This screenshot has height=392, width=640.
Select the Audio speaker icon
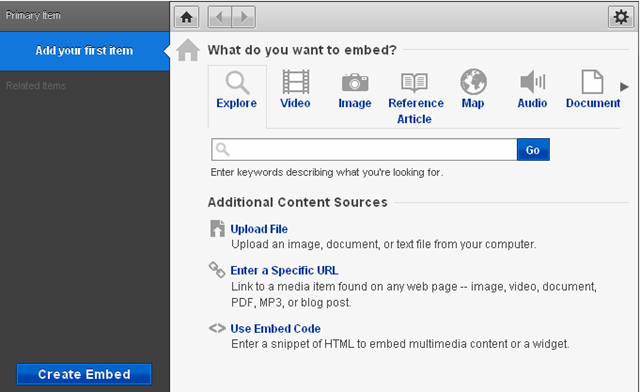[533, 82]
